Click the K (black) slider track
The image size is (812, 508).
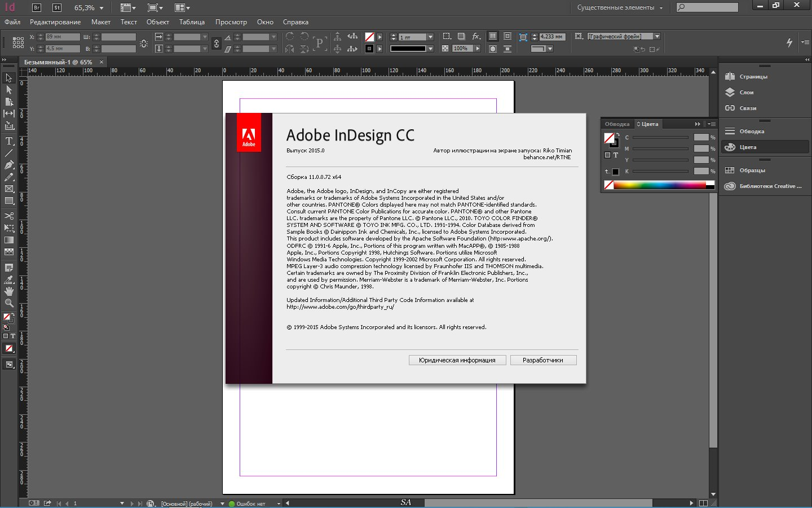[x=660, y=171]
